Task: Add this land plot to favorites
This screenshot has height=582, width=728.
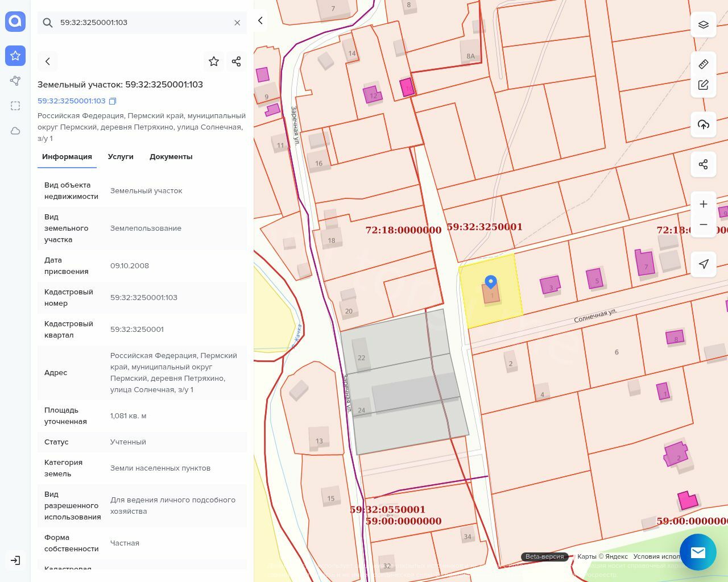Action: (x=214, y=61)
